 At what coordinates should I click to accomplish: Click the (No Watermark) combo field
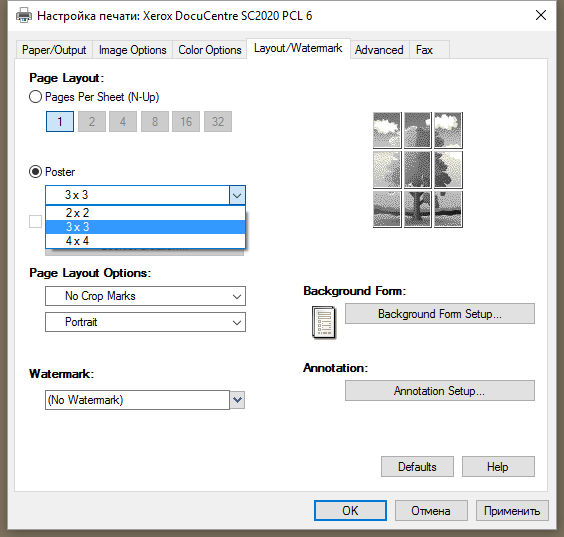pyautogui.click(x=137, y=400)
